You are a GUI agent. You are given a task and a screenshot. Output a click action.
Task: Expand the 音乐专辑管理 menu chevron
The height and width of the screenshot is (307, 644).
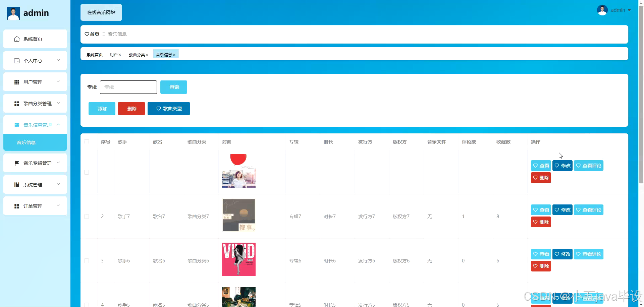(58, 163)
